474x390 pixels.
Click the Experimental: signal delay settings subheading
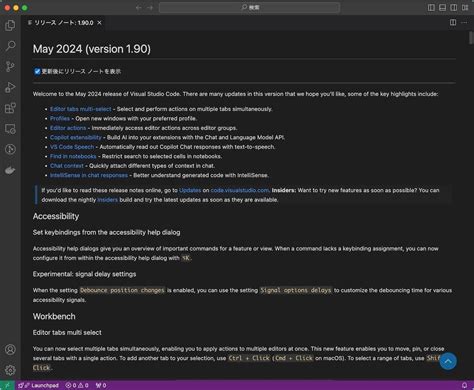[84, 274]
